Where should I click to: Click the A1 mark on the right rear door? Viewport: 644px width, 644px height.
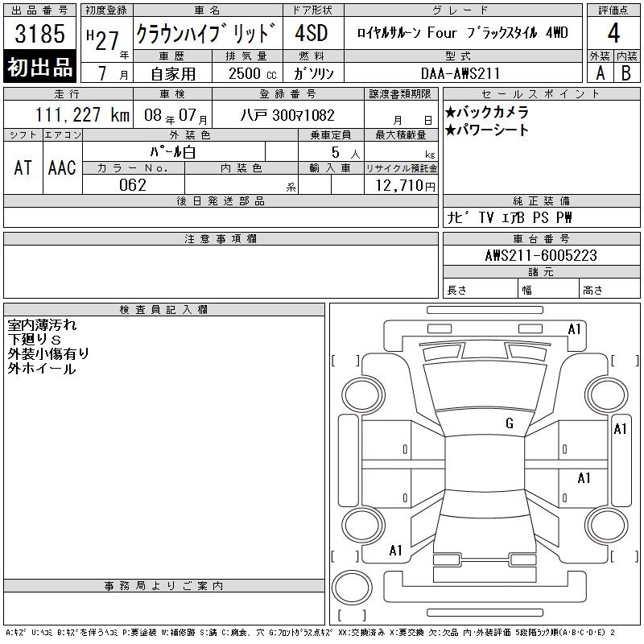(584, 478)
